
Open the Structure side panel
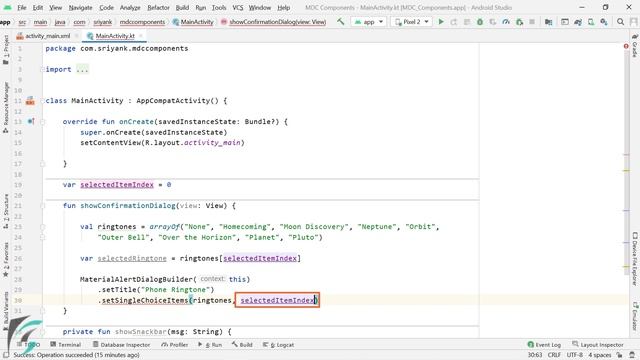click(x=6, y=211)
